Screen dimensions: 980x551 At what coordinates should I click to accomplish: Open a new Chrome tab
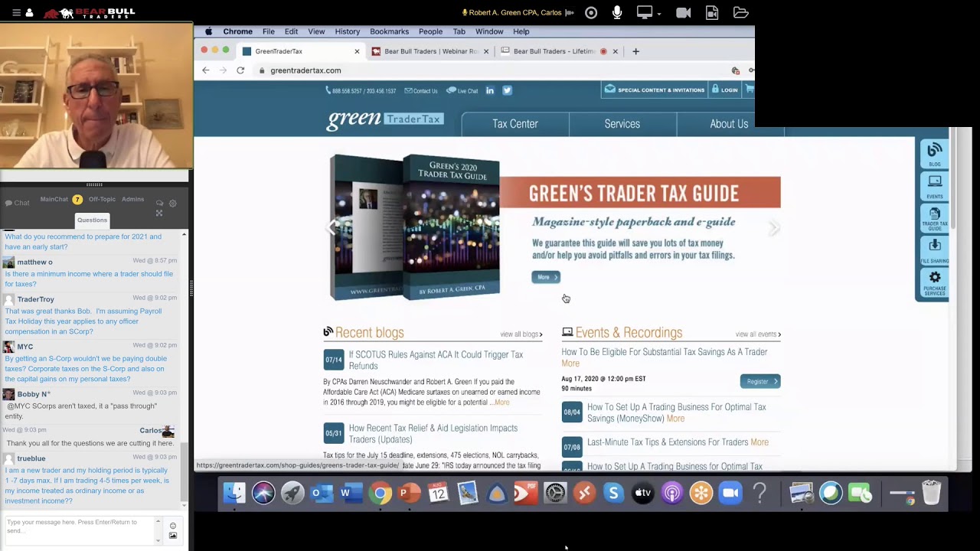pos(635,51)
